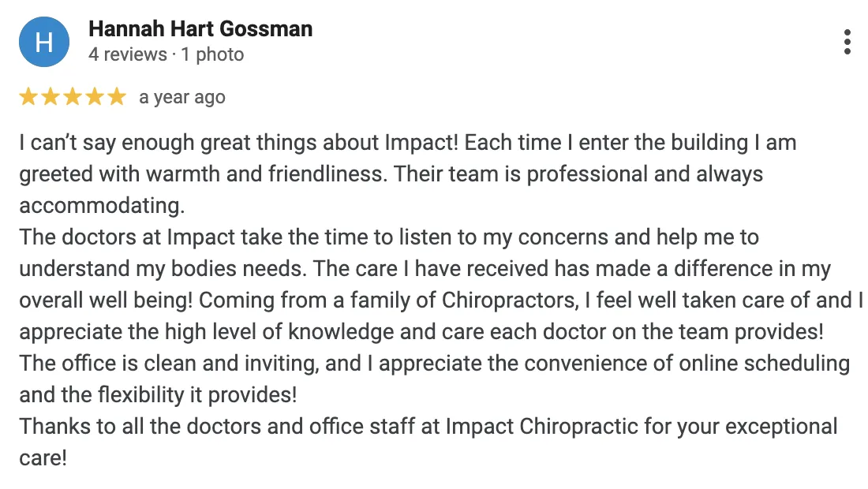
Task: Click the "4 reviews" count text
Action: point(127,54)
